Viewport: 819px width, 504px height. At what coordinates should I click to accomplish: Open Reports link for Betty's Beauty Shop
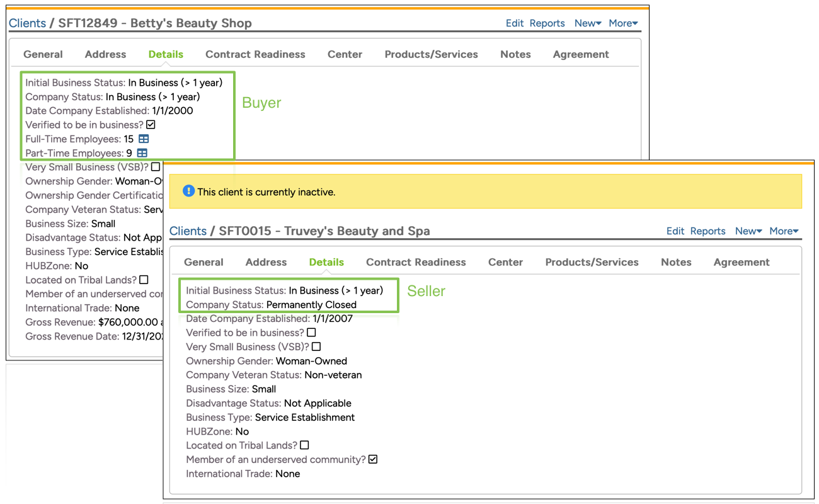pyautogui.click(x=547, y=23)
